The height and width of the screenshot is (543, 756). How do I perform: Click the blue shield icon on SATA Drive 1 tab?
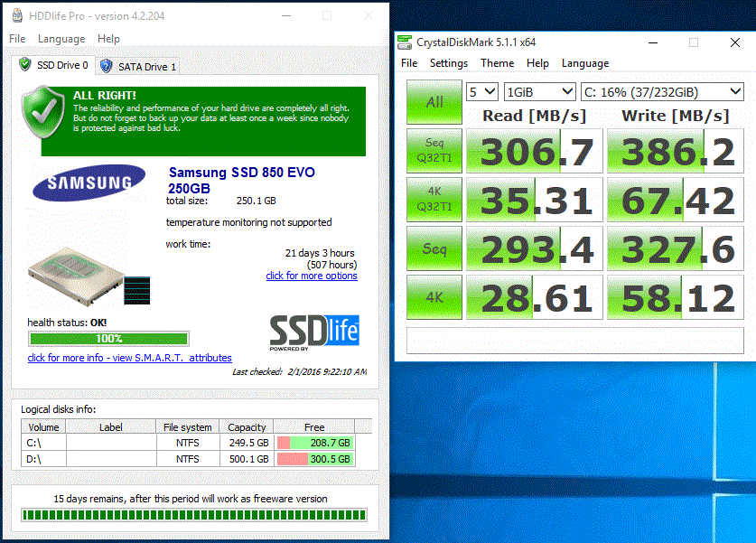(x=106, y=66)
